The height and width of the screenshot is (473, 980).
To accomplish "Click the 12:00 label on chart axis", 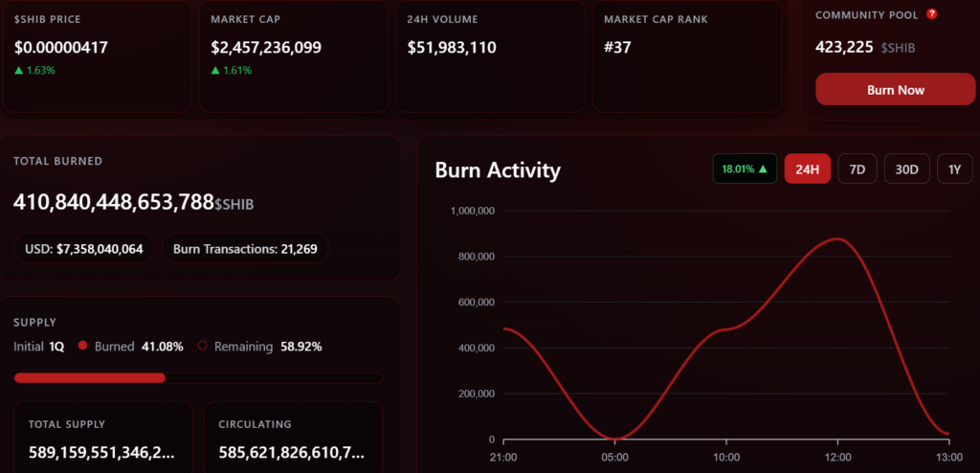I will 837,458.
